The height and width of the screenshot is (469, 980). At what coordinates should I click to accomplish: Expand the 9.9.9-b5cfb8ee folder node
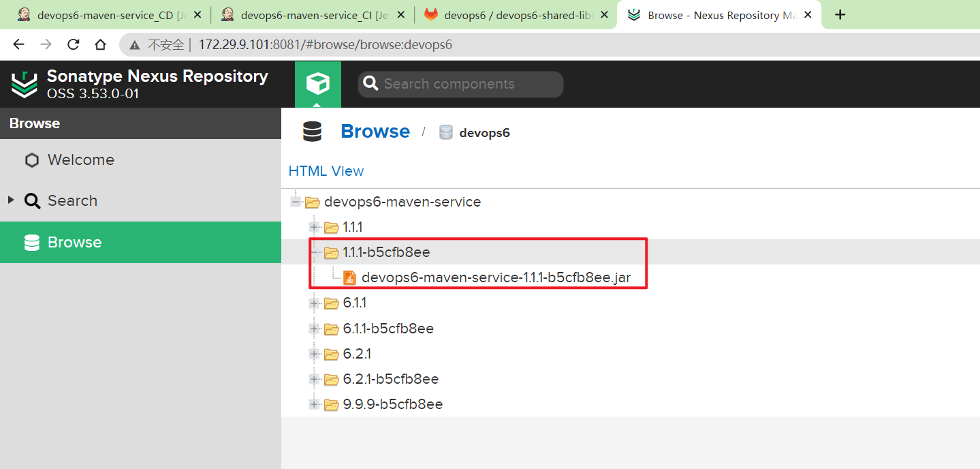coord(315,404)
